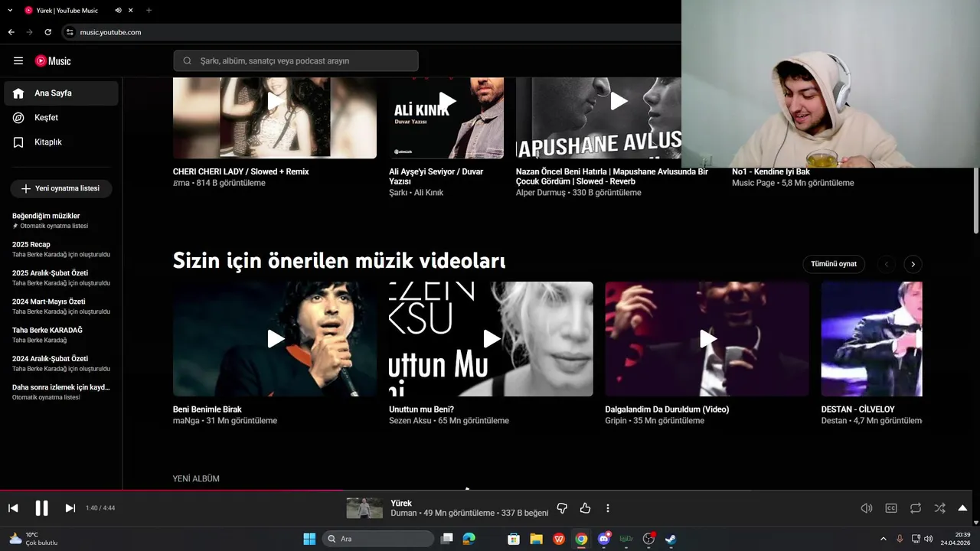Viewport: 980px width, 551px height.
Task: Play Unuttun mu Beni? video thumbnail
Action: [x=491, y=339]
